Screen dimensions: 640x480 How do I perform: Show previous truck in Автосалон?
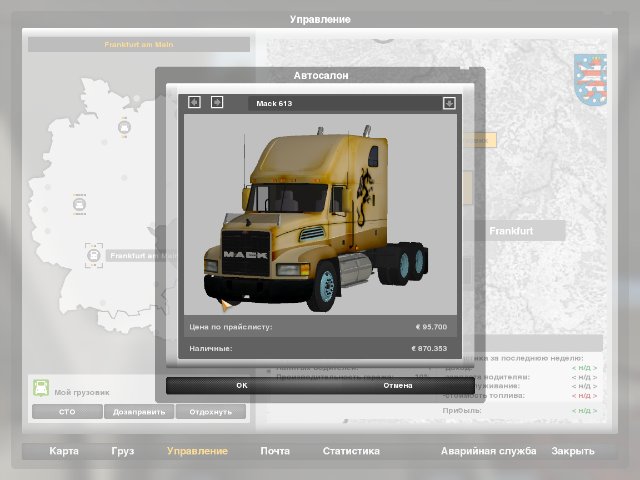[x=194, y=102]
